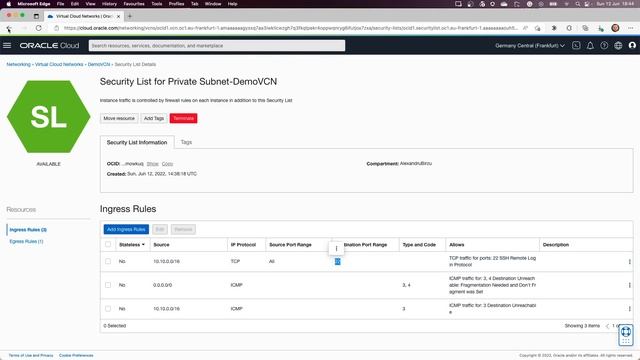
Task: Open the browser extensions puzzle icon
Action: tap(554, 28)
